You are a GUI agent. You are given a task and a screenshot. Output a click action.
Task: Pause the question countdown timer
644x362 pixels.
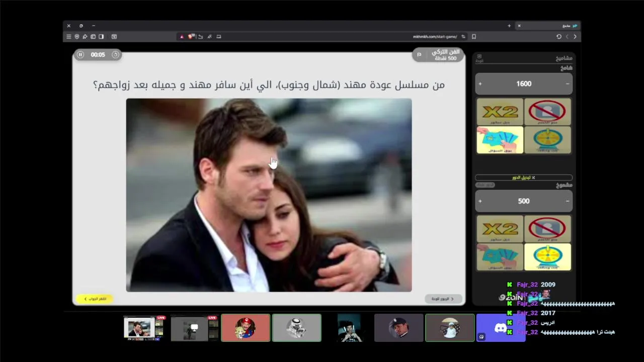(80, 54)
